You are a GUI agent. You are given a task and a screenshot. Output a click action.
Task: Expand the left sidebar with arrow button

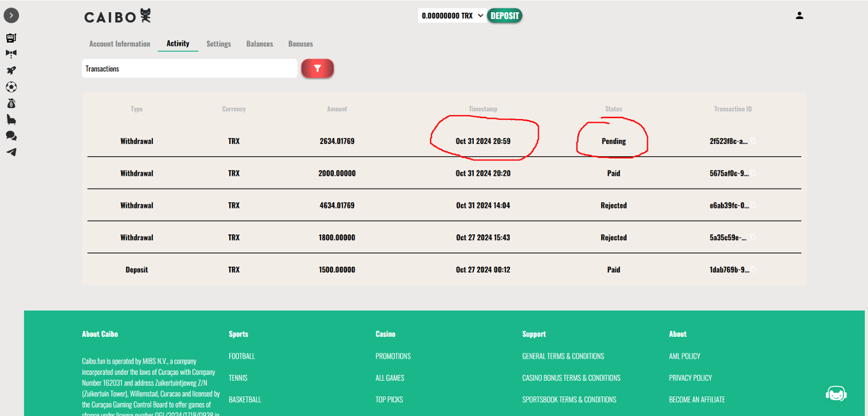pos(11,16)
